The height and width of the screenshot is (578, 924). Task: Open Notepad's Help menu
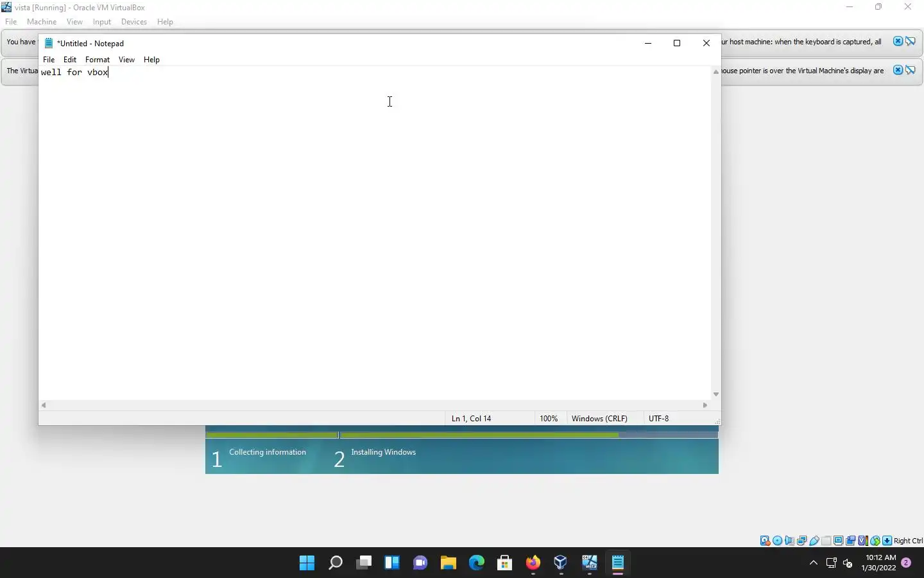pos(151,60)
